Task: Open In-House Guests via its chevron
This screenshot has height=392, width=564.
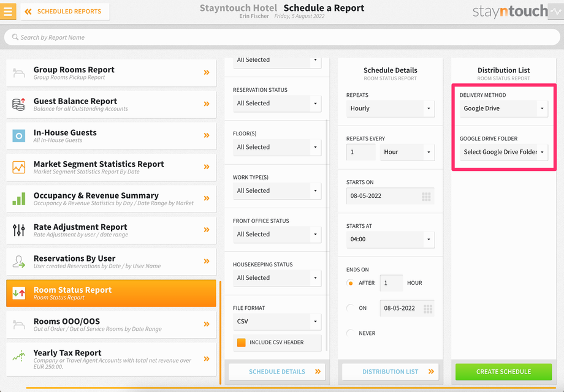Action: point(207,135)
